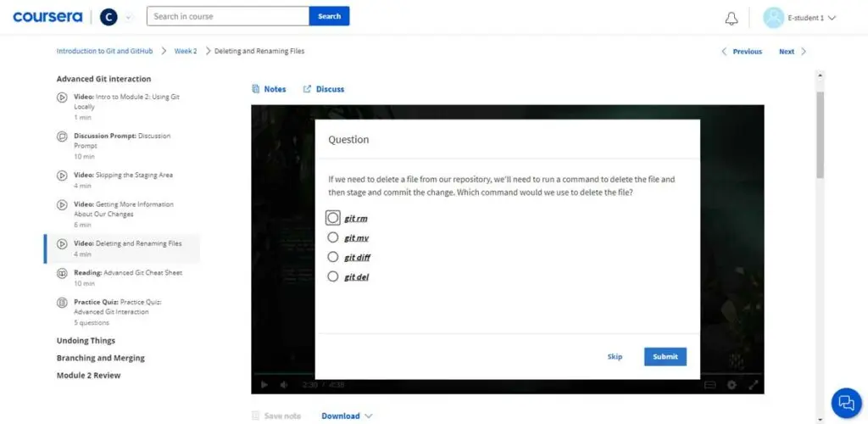Expand the Module 2 Review section
Image resolution: width=868 pixels, height=424 pixels.
88,376
